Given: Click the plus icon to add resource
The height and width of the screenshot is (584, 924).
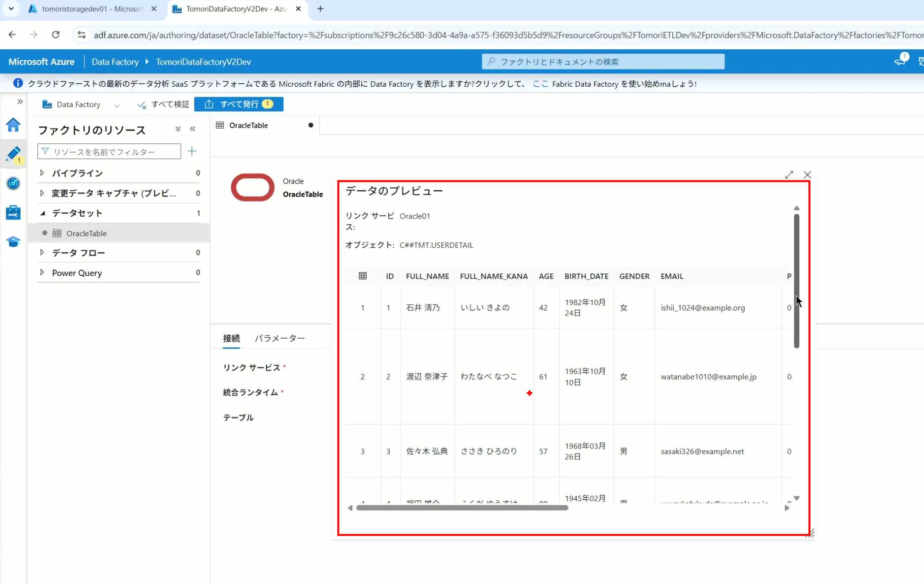Looking at the screenshot, I should (192, 151).
